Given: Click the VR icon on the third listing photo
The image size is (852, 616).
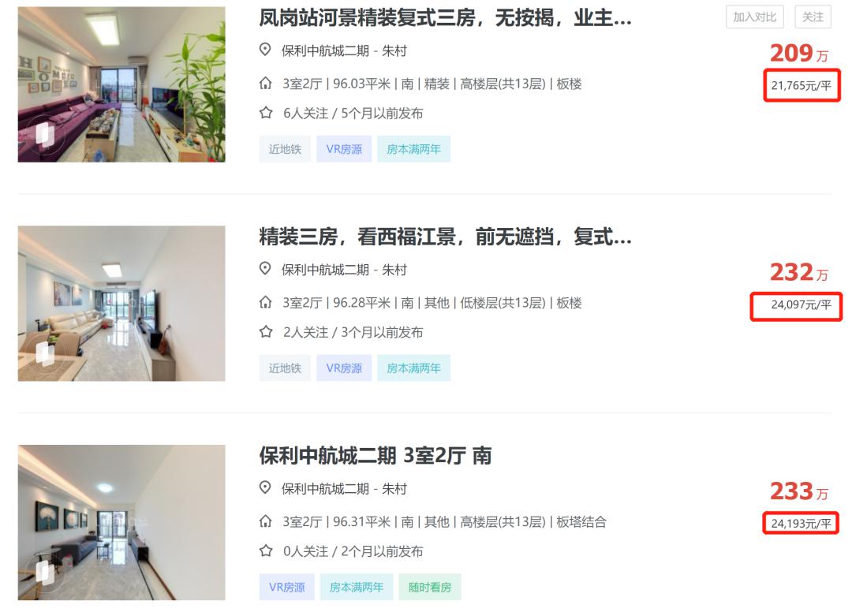Looking at the screenshot, I should point(44,572).
